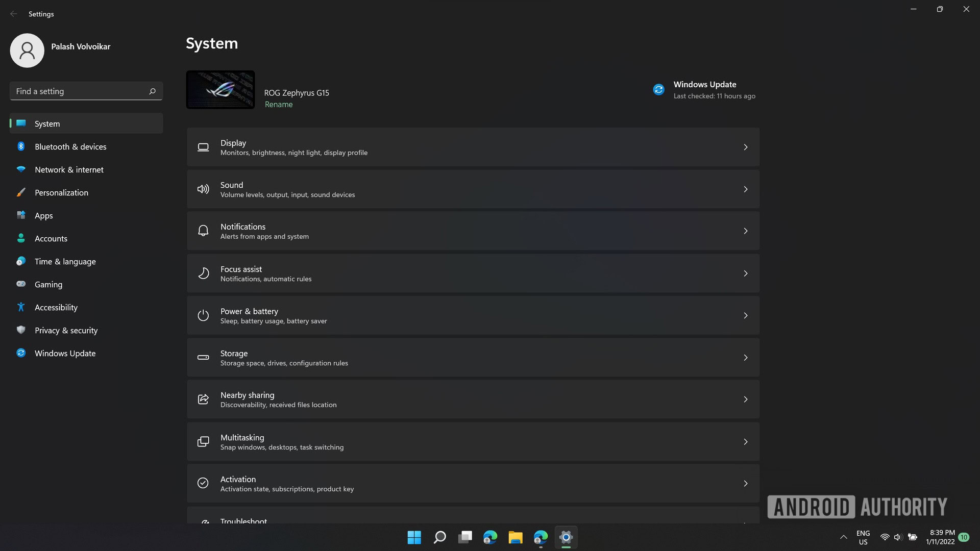Click the clock showing 8:39 PM

tap(941, 537)
